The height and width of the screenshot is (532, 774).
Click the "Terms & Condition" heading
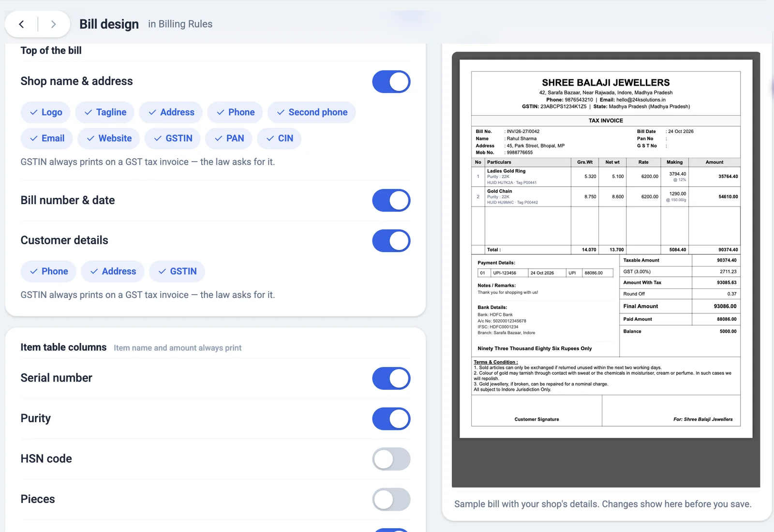pyautogui.click(x=495, y=362)
